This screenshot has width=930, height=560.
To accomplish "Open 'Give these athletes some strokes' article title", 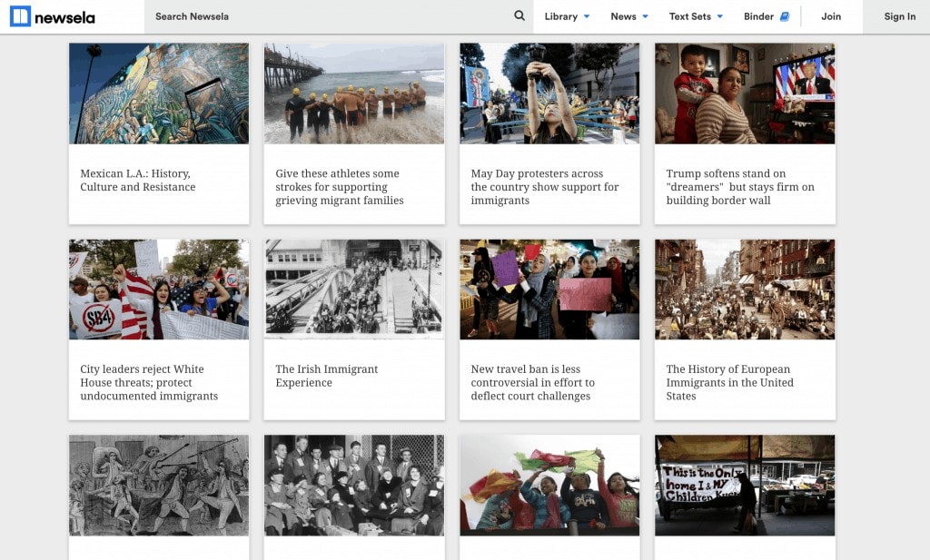I will pos(340,187).
